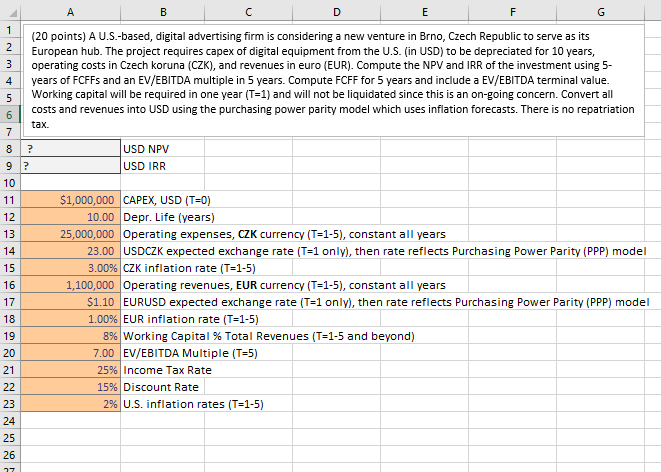Select column D header
The image size is (661, 472).
[336, 12]
